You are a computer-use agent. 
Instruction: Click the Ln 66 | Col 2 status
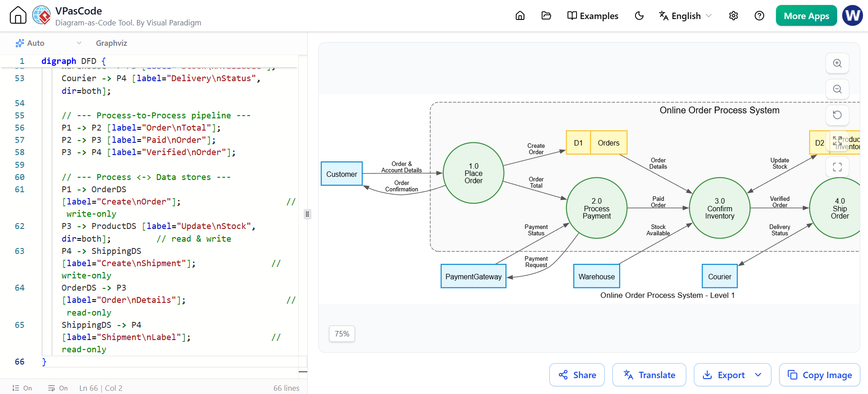coord(101,388)
